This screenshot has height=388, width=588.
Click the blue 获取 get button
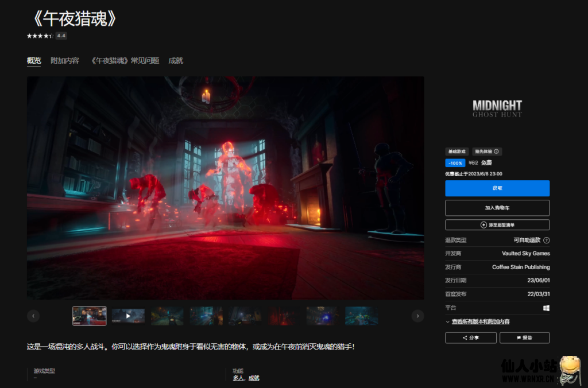pos(497,188)
